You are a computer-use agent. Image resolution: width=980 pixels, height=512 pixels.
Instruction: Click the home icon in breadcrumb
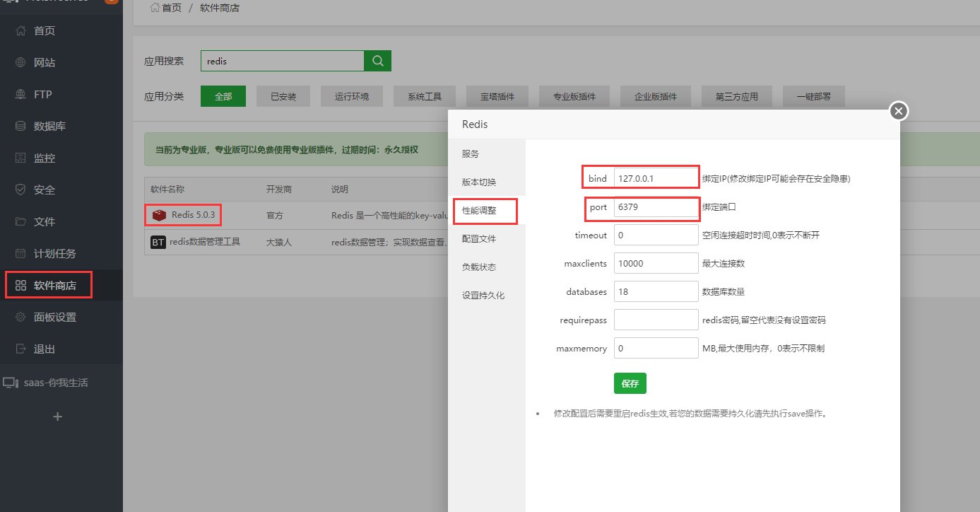point(155,8)
